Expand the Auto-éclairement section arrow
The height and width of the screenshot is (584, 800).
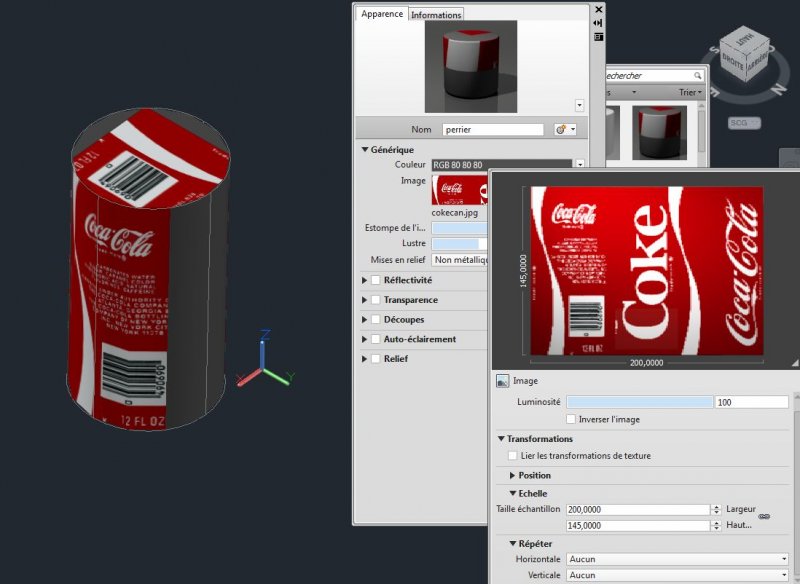coord(364,339)
